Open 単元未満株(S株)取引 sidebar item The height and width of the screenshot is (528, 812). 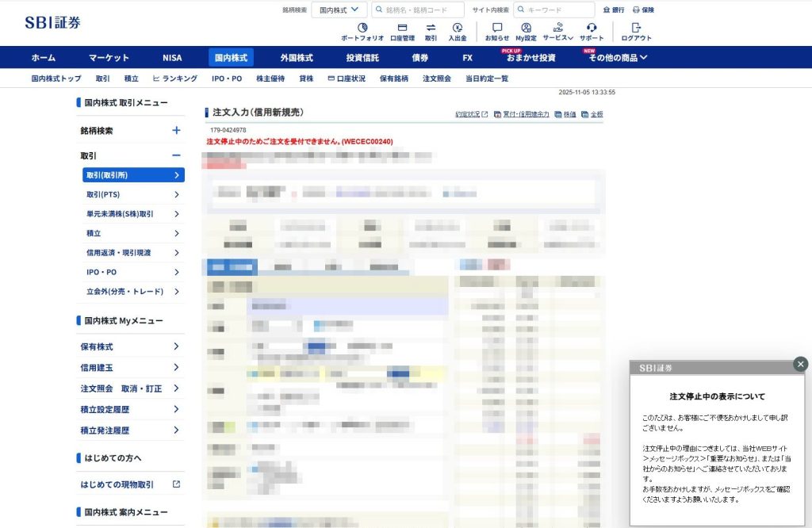point(133,214)
